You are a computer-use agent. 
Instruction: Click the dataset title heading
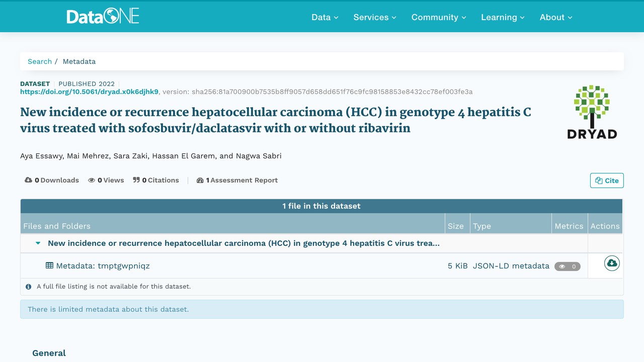276,120
